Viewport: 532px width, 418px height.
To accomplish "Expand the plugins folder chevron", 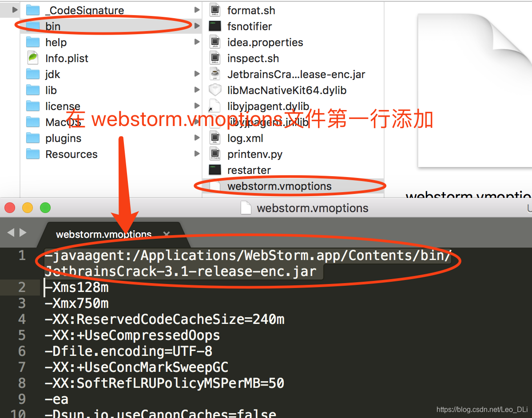I will click(197, 137).
